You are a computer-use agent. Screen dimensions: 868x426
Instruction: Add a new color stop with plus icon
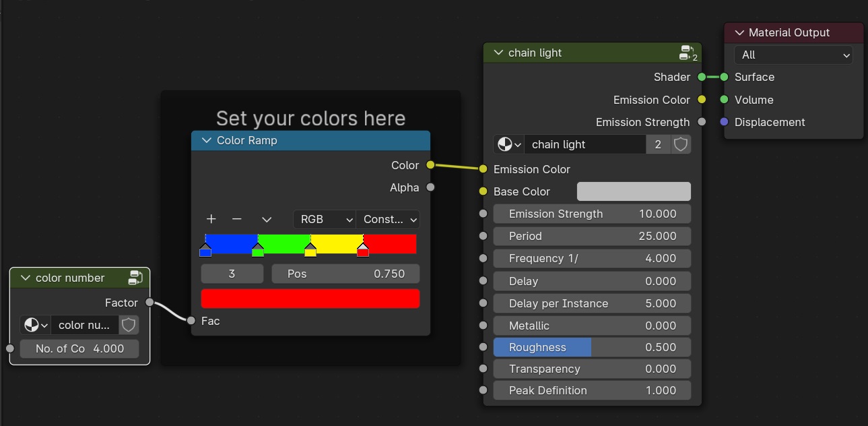[x=211, y=219]
